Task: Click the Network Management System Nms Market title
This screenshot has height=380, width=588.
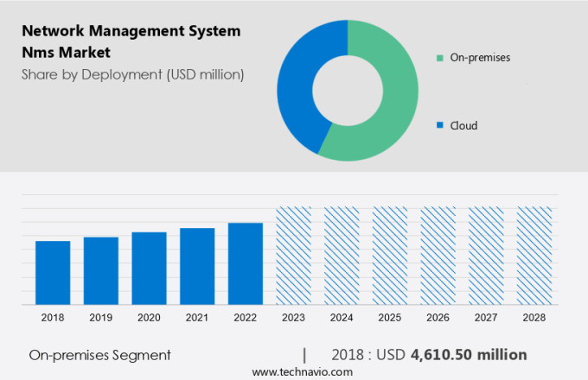Action: coord(130,41)
